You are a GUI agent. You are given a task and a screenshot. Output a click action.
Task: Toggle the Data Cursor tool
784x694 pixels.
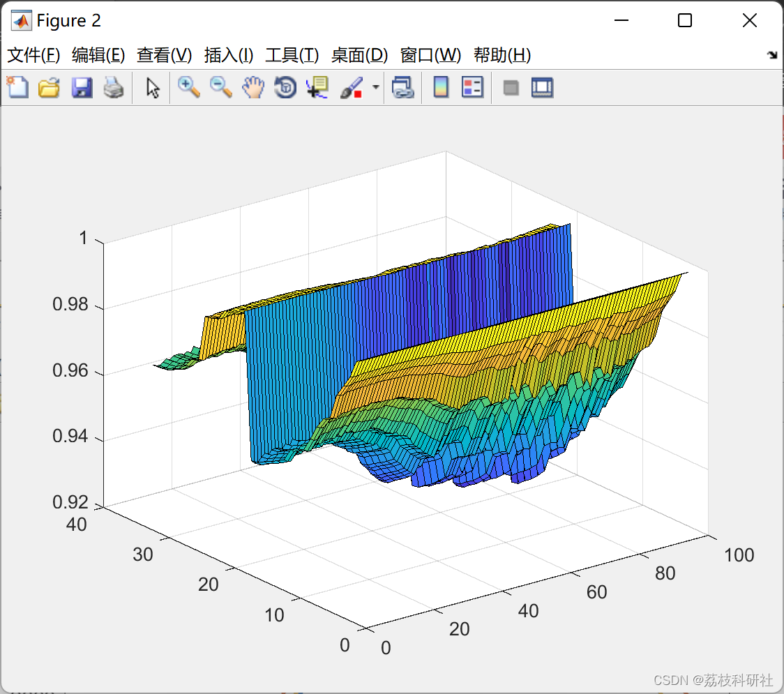317,87
